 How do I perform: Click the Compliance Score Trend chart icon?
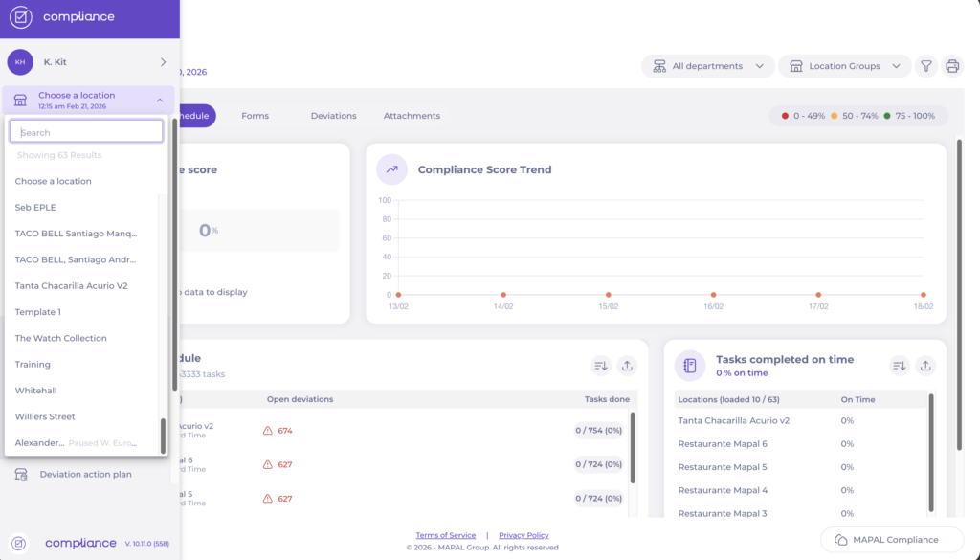[x=391, y=169]
